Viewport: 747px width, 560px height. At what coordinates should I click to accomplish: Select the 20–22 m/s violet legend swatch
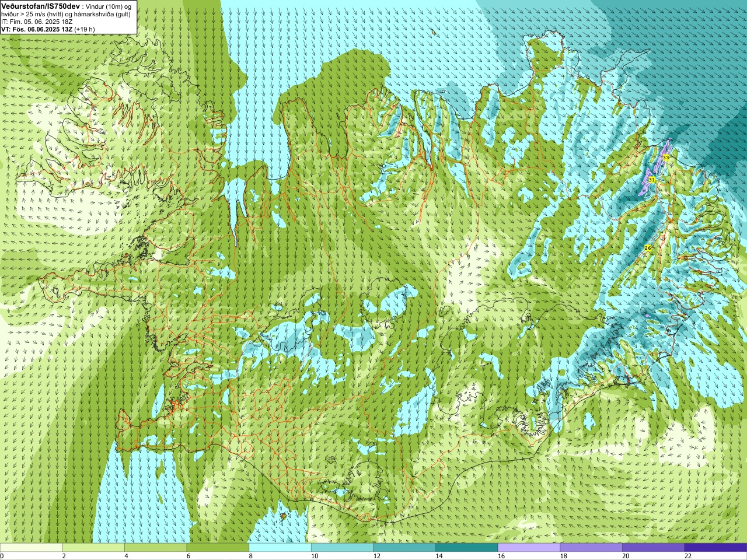(x=654, y=548)
